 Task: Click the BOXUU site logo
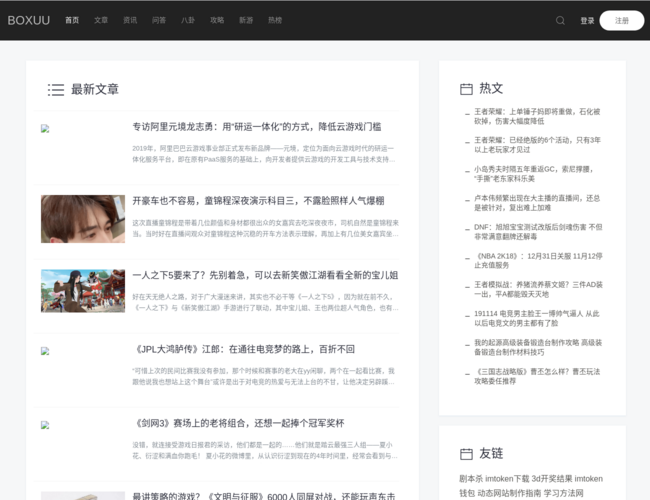[x=29, y=20]
